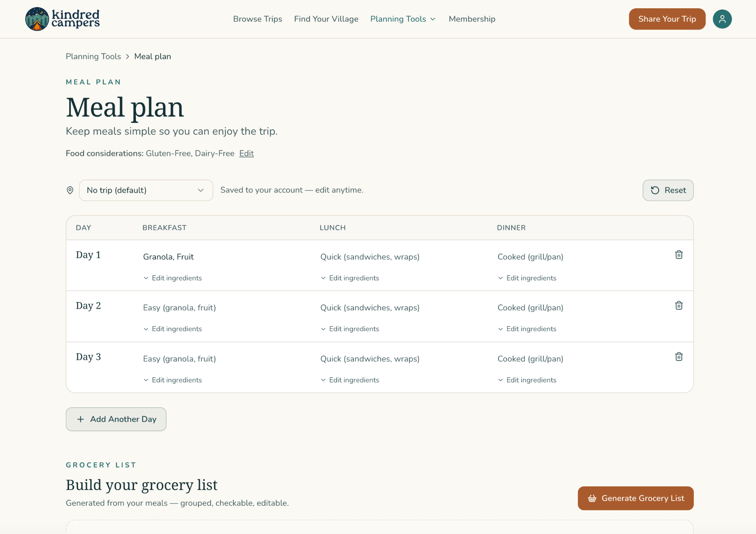Delete Day 2 using its trash icon

click(x=679, y=306)
